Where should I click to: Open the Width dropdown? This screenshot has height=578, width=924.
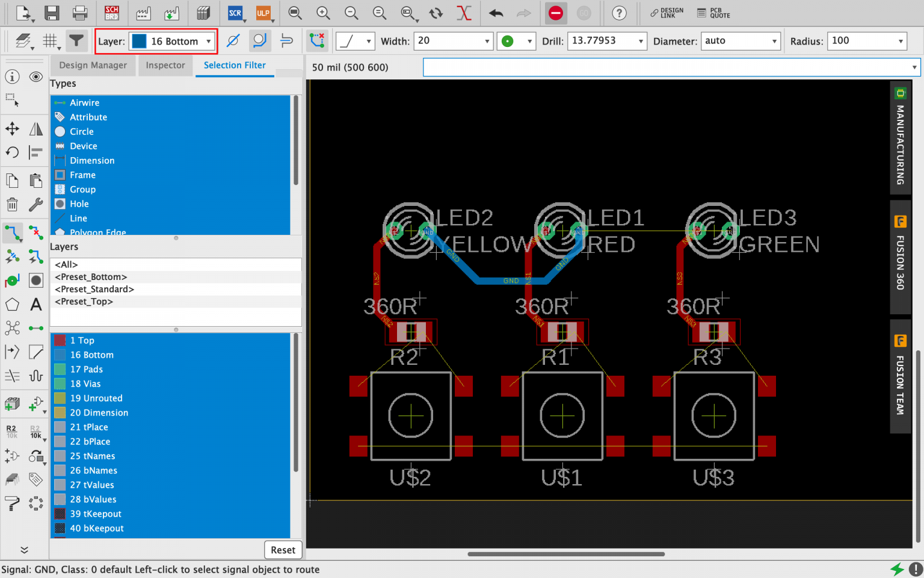pyautogui.click(x=453, y=41)
